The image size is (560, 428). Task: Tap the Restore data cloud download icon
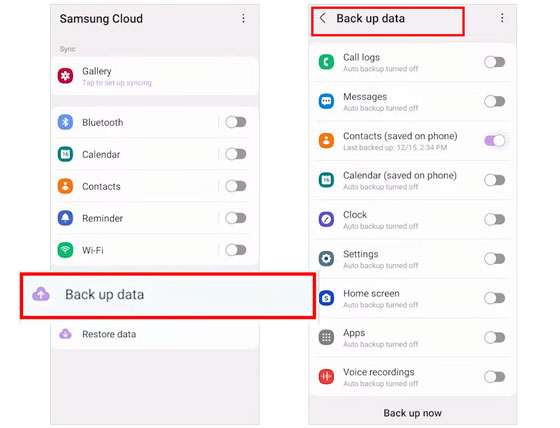(x=65, y=334)
